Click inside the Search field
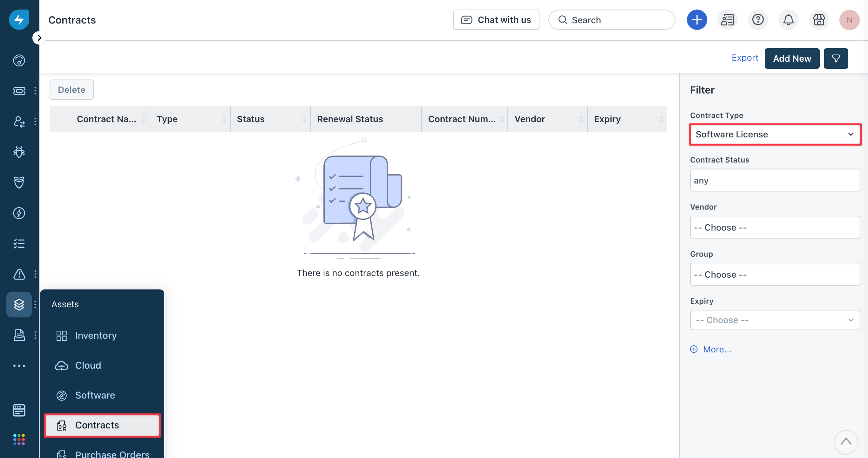This screenshot has height=458, width=868. [x=612, y=20]
